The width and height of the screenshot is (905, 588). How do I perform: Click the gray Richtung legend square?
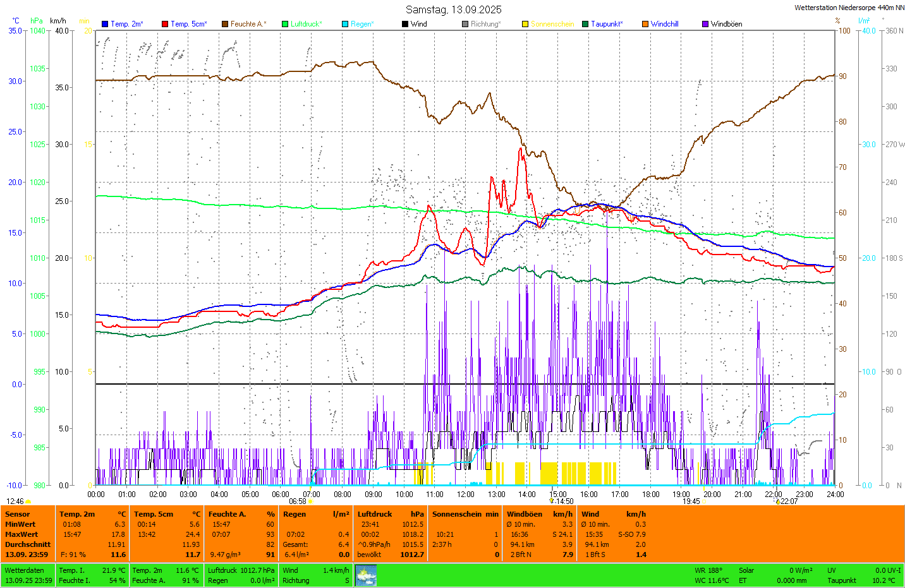(465, 24)
